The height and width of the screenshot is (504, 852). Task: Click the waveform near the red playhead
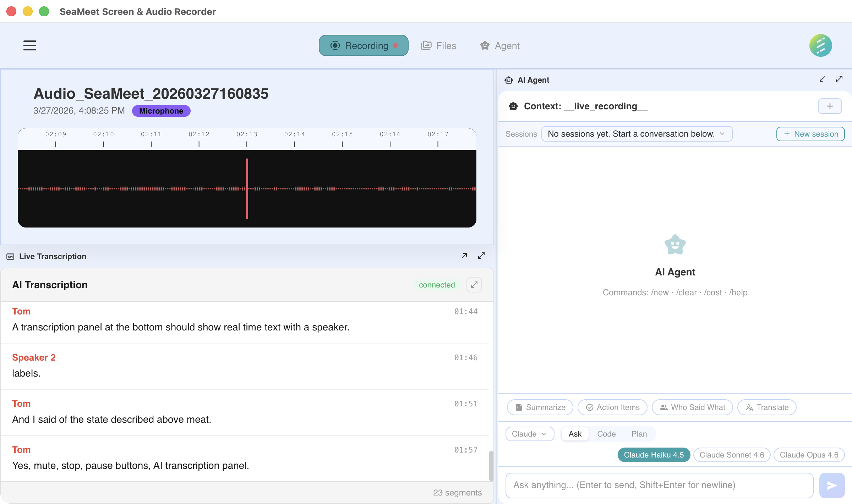pyautogui.click(x=247, y=188)
